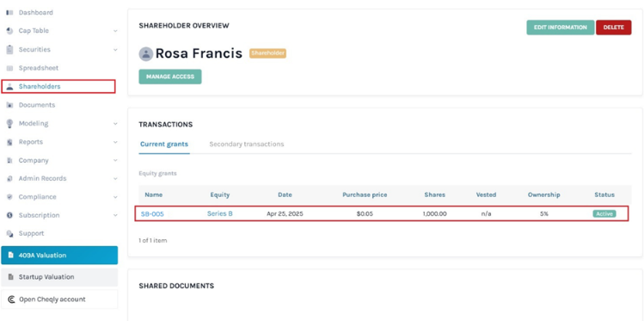Viewport: 644px width, 321px height.
Task: Expand the Company menu chevron
Action: click(x=115, y=161)
